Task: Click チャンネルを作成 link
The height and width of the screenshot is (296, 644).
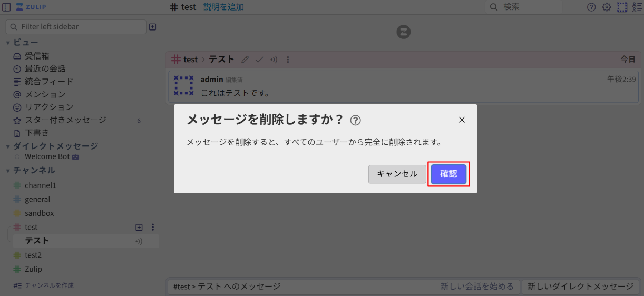Action: (x=43, y=285)
